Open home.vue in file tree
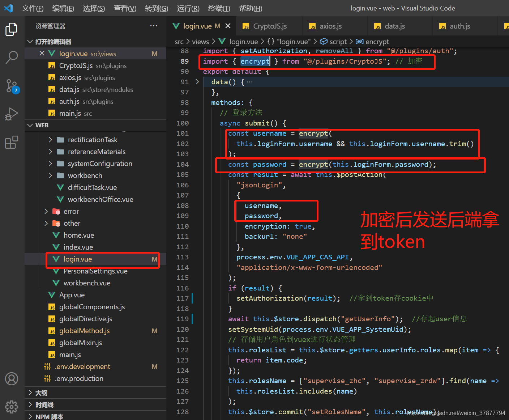Image resolution: width=509 pixels, height=420 pixels. click(x=95, y=235)
